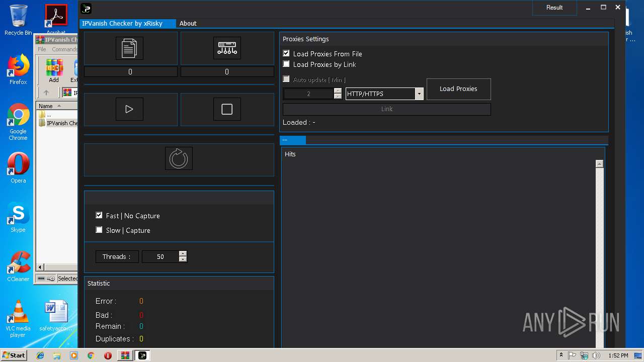Click the Threads value field showing 50
The image size is (644, 362).
[x=160, y=257]
